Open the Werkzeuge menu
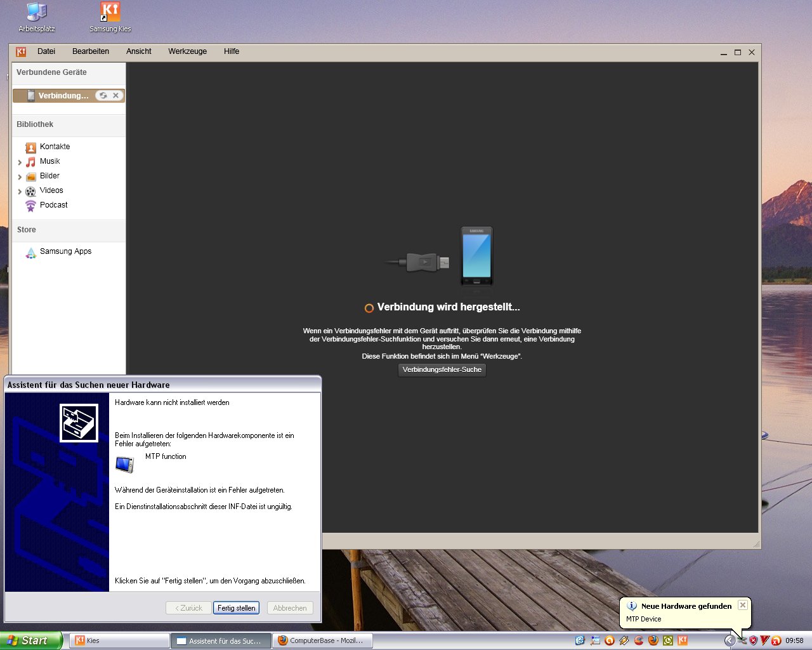The width and height of the screenshot is (812, 650). [188, 51]
